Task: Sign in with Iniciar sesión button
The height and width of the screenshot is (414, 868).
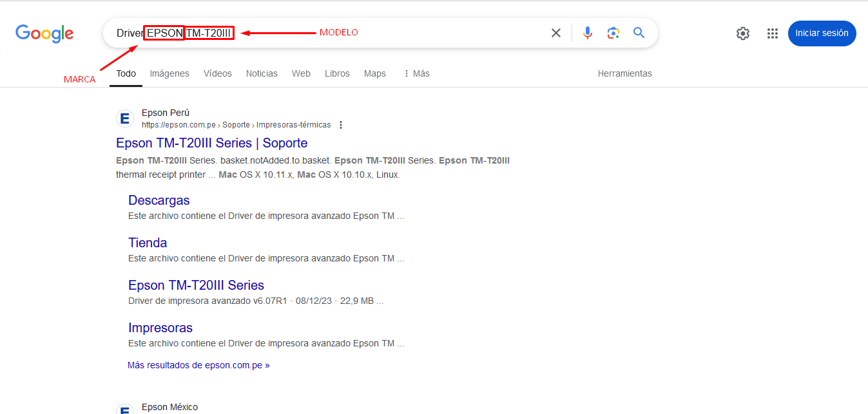Action: pyautogui.click(x=822, y=33)
